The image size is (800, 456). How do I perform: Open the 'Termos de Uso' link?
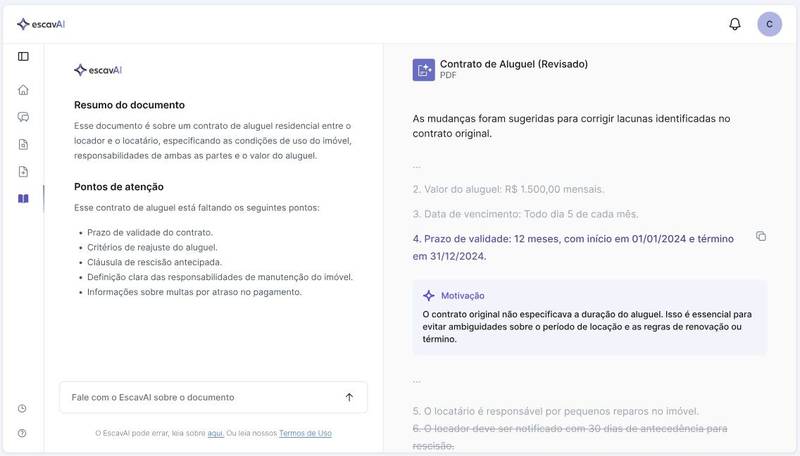tap(305, 433)
